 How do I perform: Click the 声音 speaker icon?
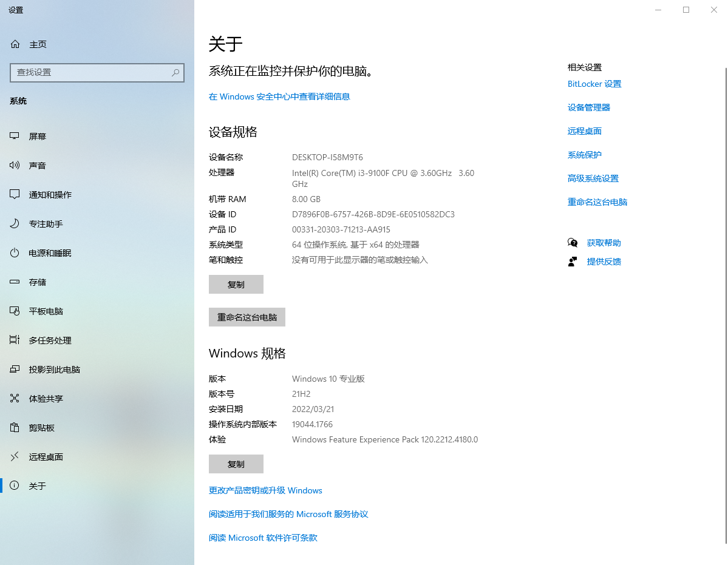(15, 165)
